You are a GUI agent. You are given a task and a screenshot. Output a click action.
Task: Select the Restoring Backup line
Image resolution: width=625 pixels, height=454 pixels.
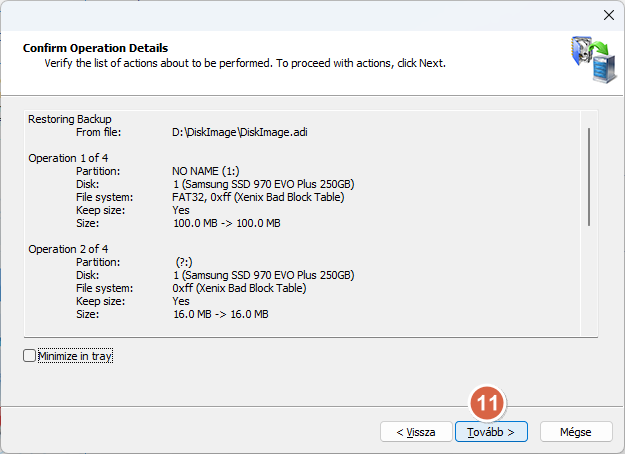[x=70, y=119]
